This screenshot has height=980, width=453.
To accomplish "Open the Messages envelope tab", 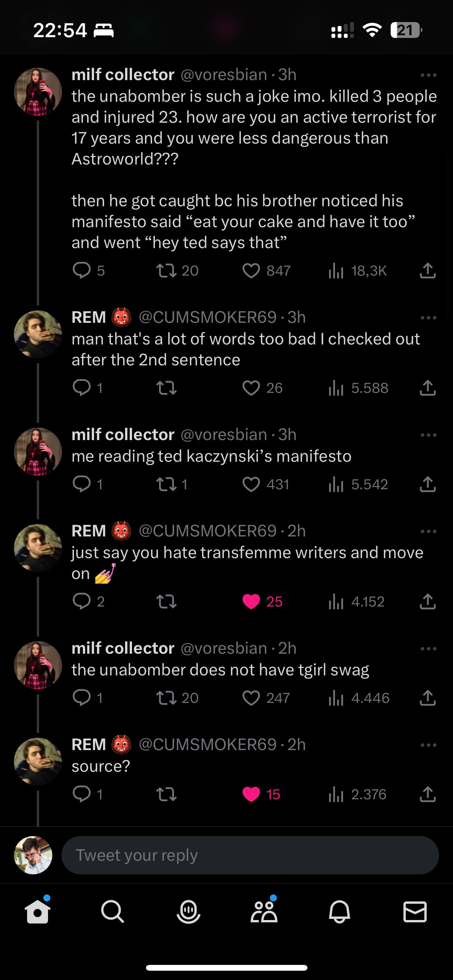I will coord(415,911).
